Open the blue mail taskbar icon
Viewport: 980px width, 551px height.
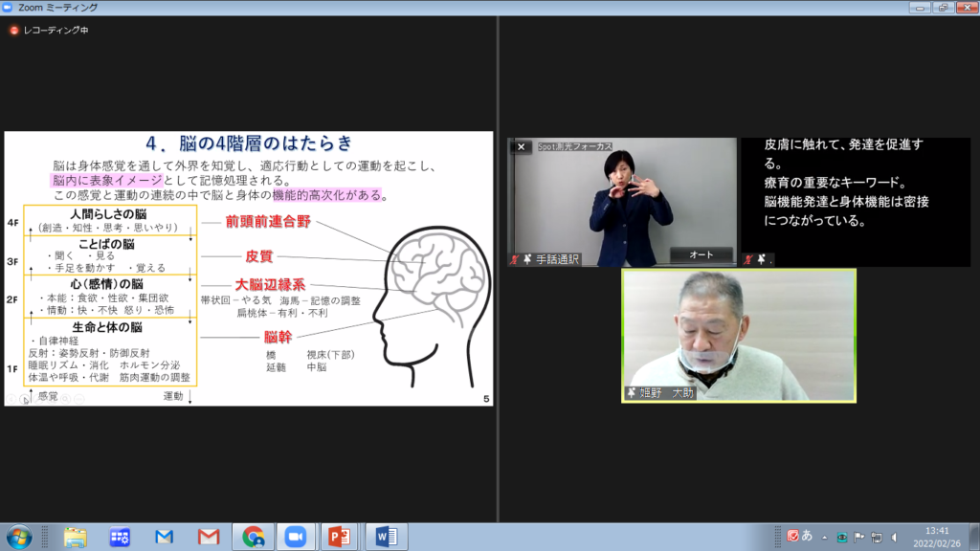(x=165, y=537)
